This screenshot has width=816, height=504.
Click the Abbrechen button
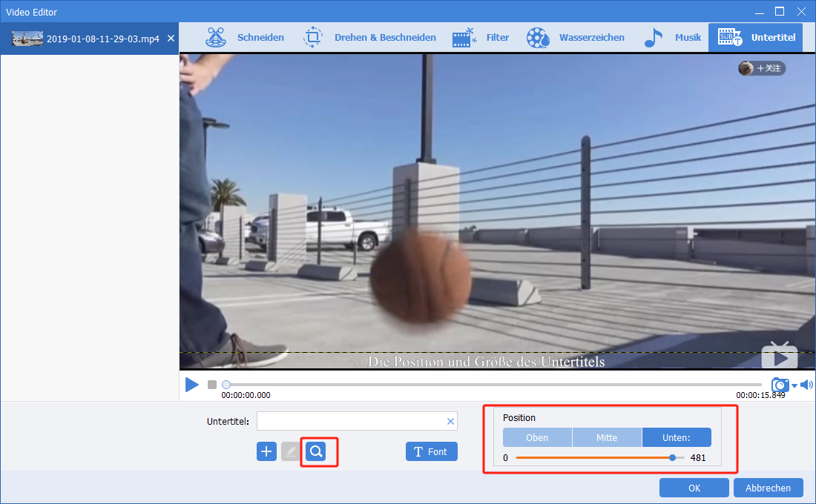click(768, 488)
